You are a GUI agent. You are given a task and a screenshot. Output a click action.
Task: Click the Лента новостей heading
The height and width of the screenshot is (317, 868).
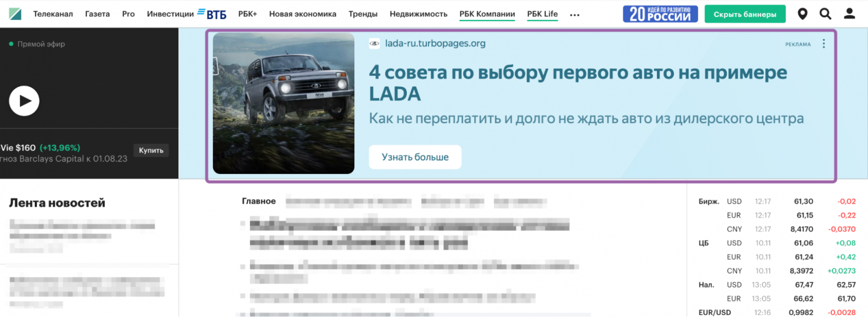click(x=57, y=203)
